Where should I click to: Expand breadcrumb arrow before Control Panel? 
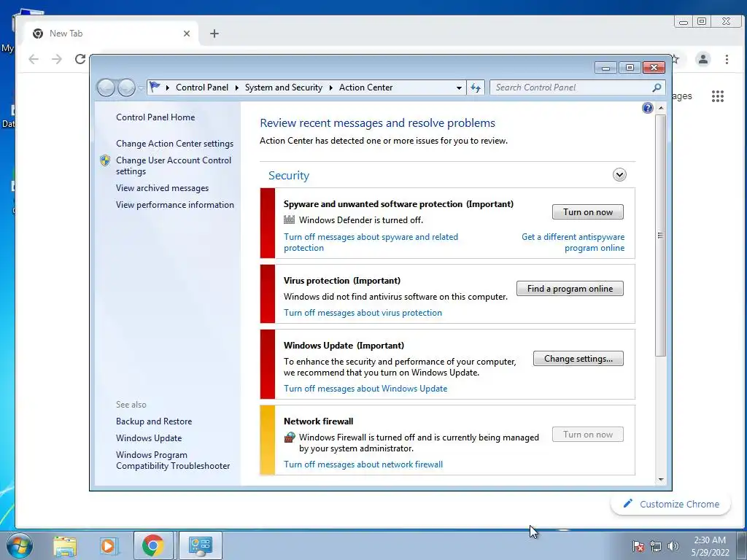coord(167,87)
